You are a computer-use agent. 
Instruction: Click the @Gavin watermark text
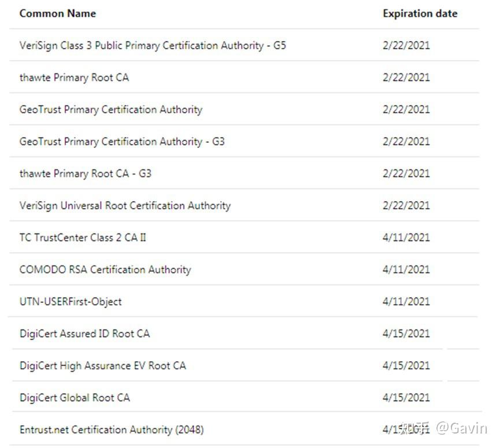point(462,428)
